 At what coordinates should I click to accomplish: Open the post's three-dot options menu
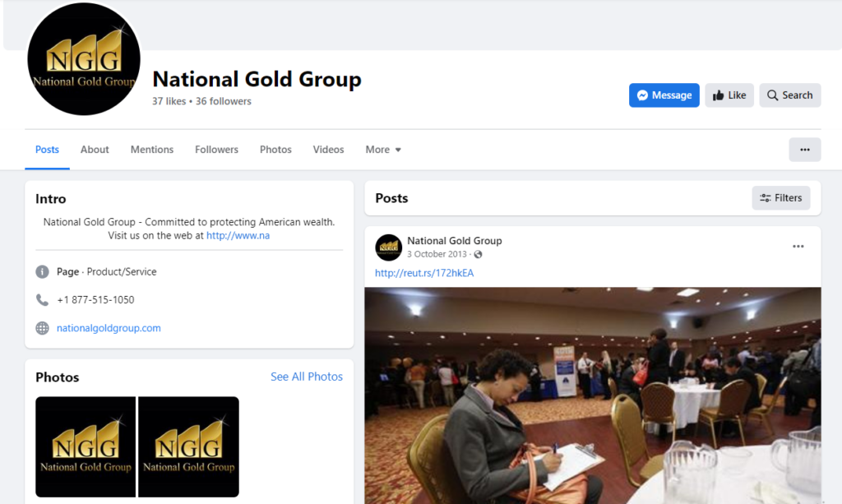(798, 247)
